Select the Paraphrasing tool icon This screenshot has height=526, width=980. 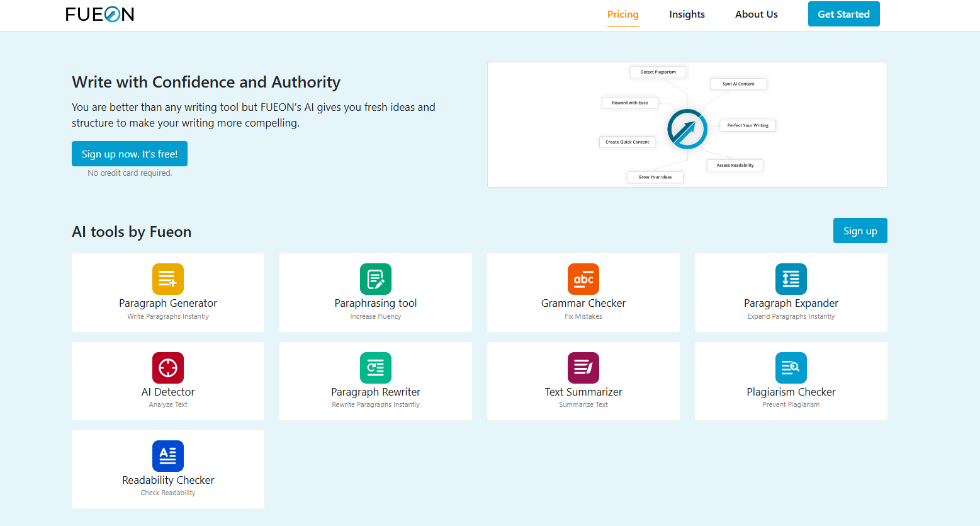pos(376,279)
